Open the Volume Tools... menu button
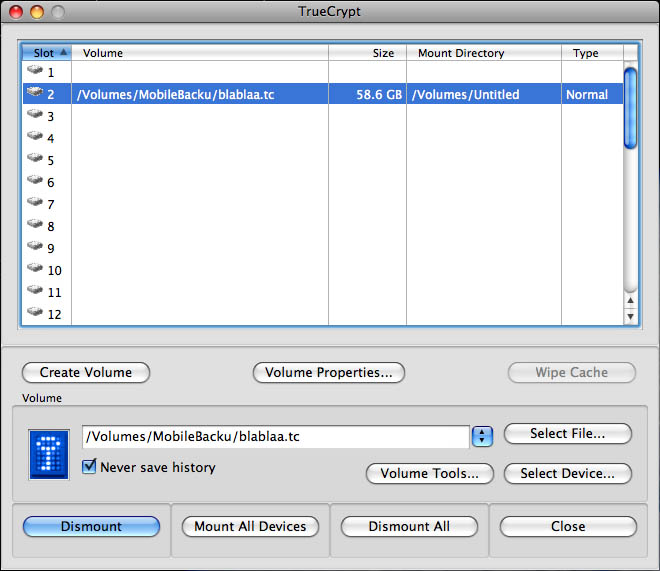 [x=430, y=473]
